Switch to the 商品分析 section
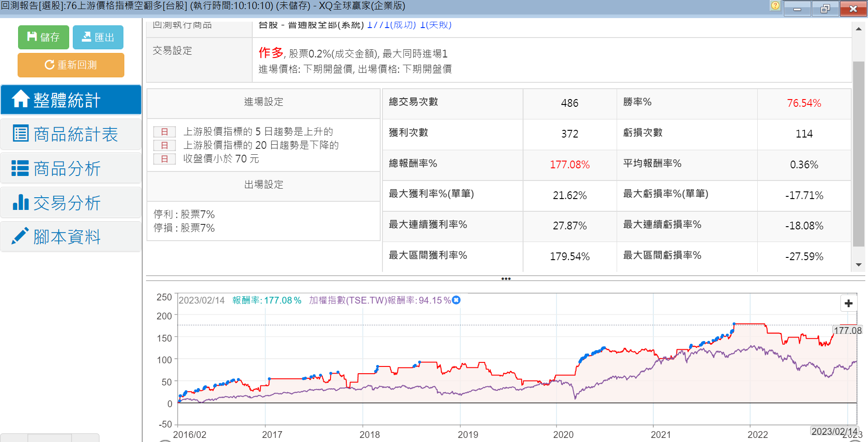The width and height of the screenshot is (868, 442). pyautogui.click(x=71, y=168)
